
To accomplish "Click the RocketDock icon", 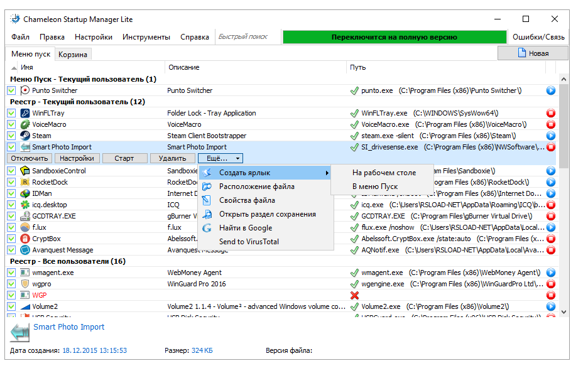I will coord(24,182).
